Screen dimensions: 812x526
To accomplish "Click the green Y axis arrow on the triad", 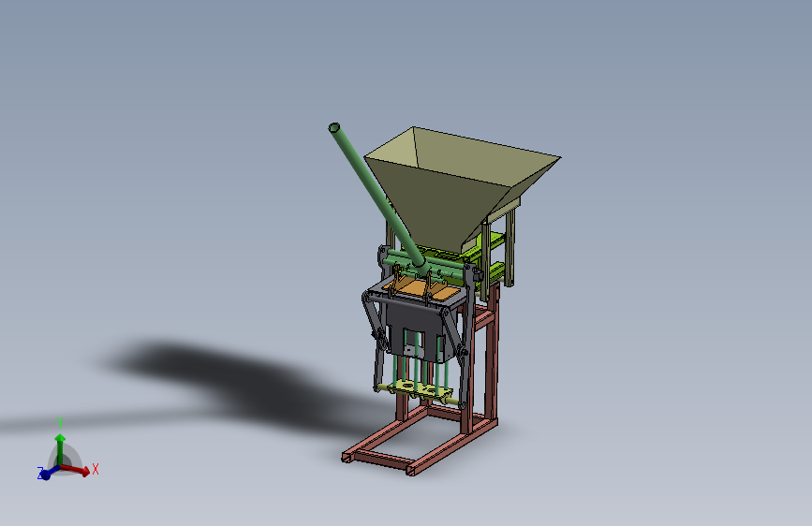I will tap(60, 449).
